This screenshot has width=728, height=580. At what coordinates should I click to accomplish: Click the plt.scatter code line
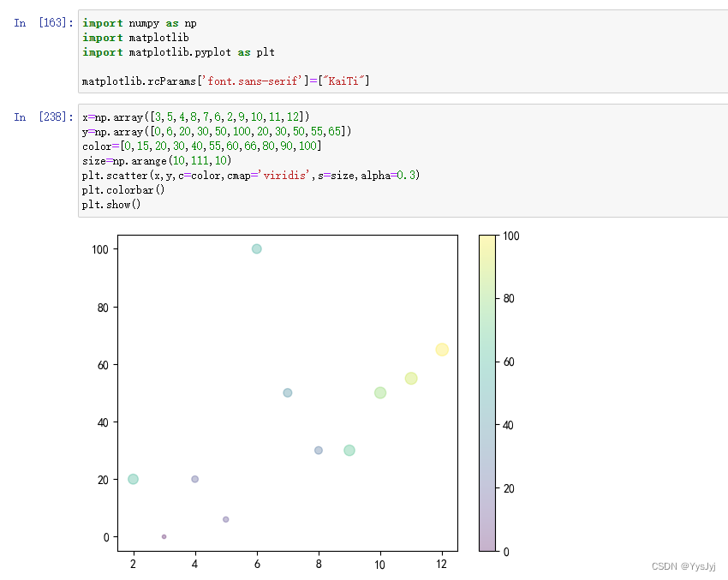[251, 175]
